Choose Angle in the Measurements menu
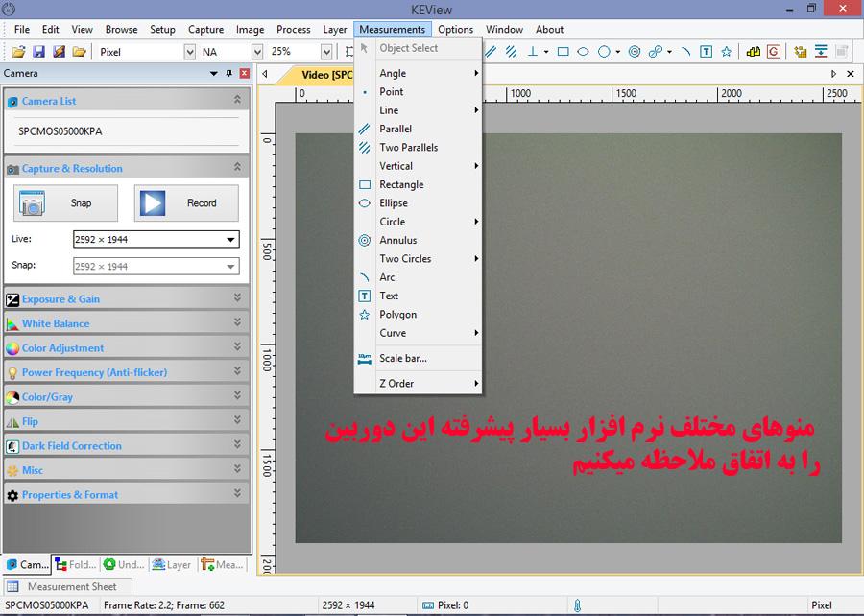864x616 pixels. [419, 73]
